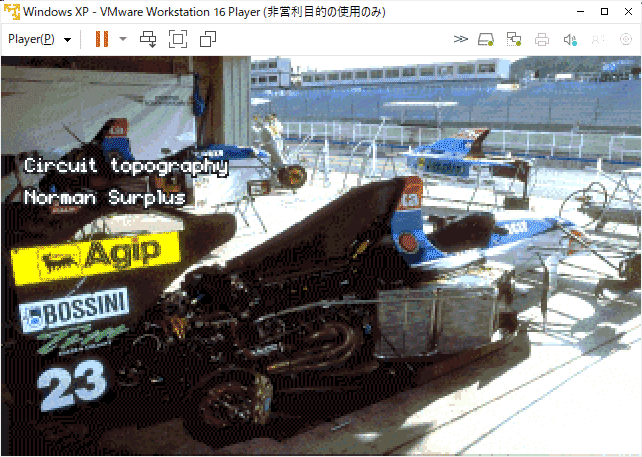Expand the Player dropdown arrow
Screen dimensions: 642x457
coord(67,40)
